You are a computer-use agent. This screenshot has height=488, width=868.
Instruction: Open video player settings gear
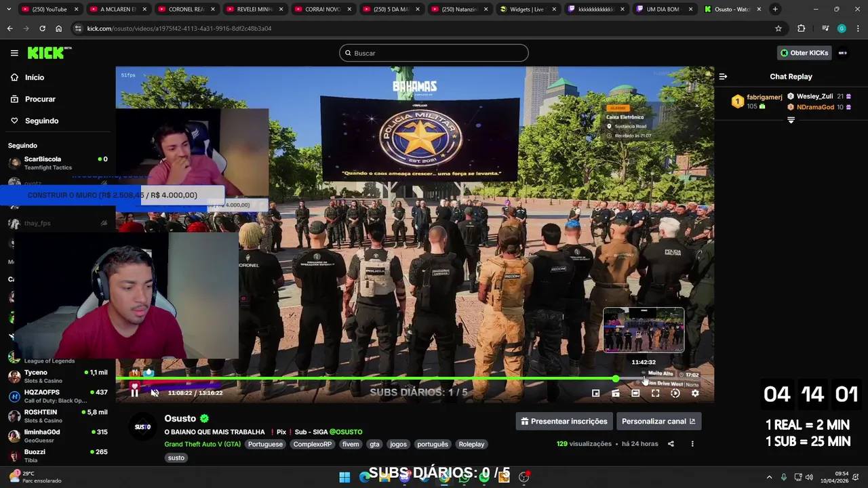tap(695, 393)
